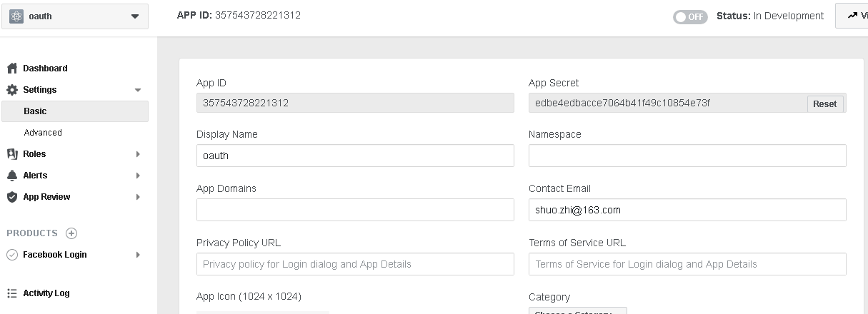The image size is (868, 314).
Task: Click the Display Name input field
Action: [x=355, y=156]
